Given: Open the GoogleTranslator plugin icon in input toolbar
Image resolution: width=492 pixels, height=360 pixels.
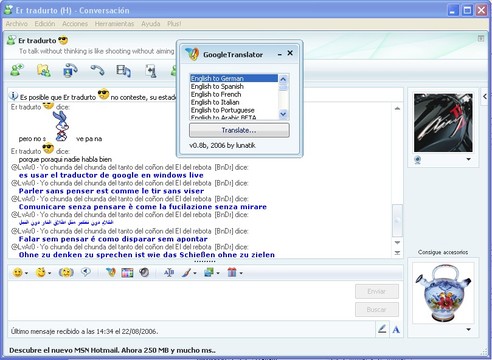Looking at the screenshot, I should 111,272.
